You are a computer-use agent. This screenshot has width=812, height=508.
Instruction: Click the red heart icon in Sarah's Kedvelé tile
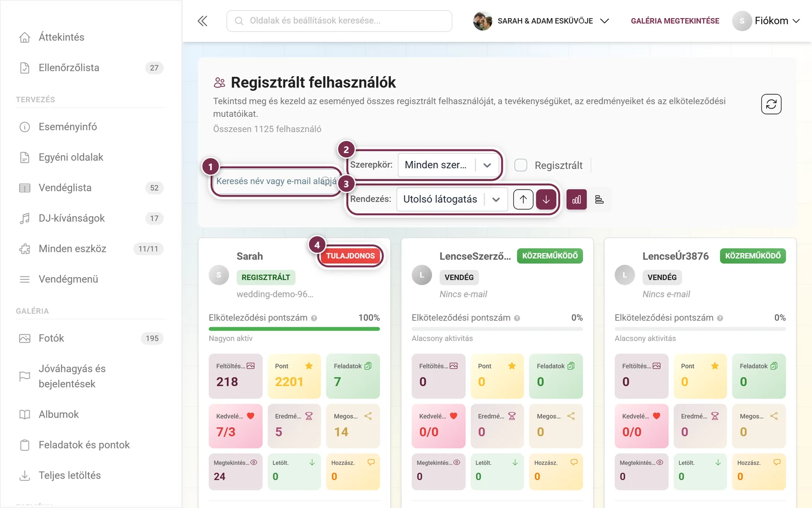(x=250, y=416)
